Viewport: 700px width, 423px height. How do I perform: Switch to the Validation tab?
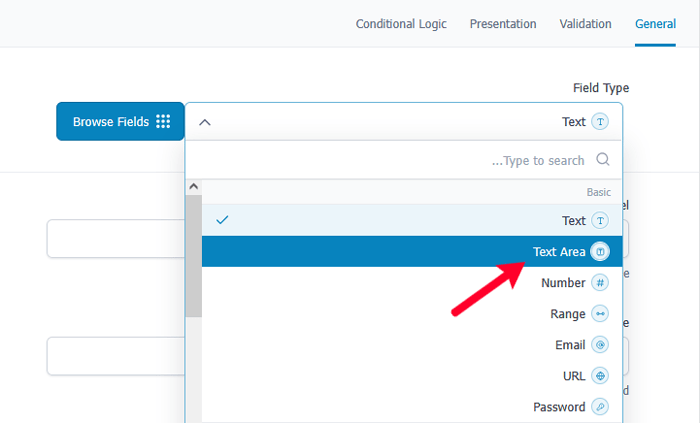point(585,24)
